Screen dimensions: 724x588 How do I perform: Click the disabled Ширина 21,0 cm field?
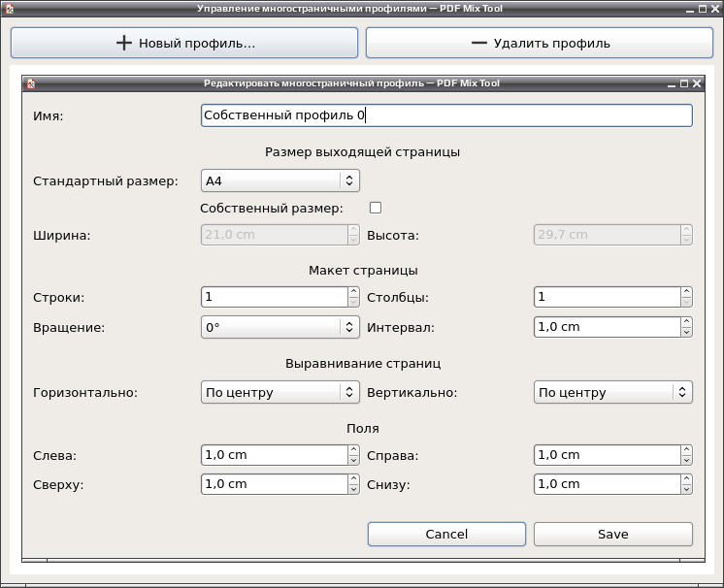275,235
